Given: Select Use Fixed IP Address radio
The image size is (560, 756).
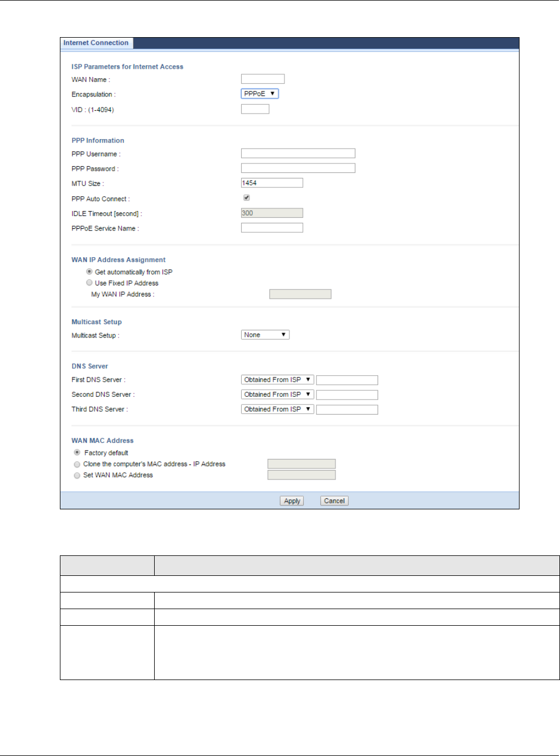Looking at the screenshot, I should [x=89, y=283].
